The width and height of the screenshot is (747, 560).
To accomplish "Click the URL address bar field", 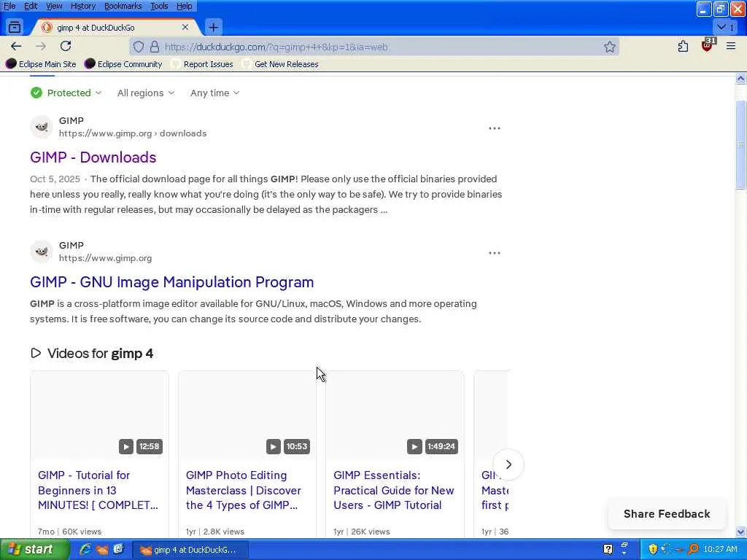I will tap(374, 47).
